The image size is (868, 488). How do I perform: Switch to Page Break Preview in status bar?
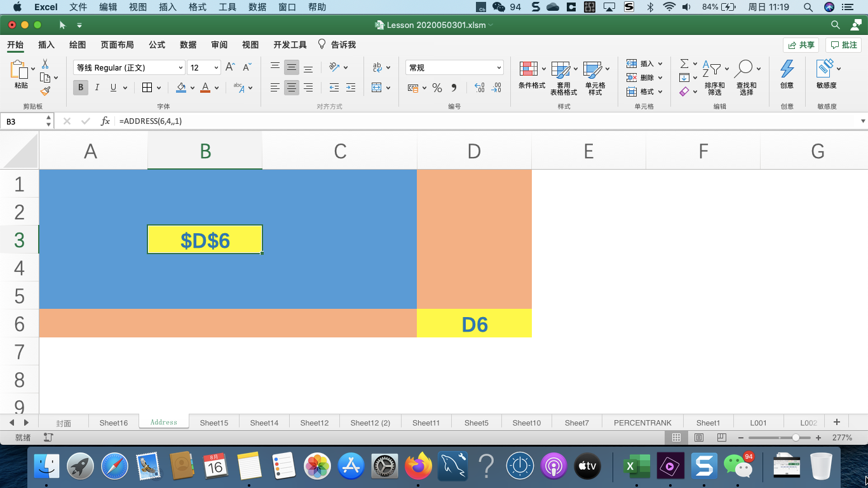point(721,438)
